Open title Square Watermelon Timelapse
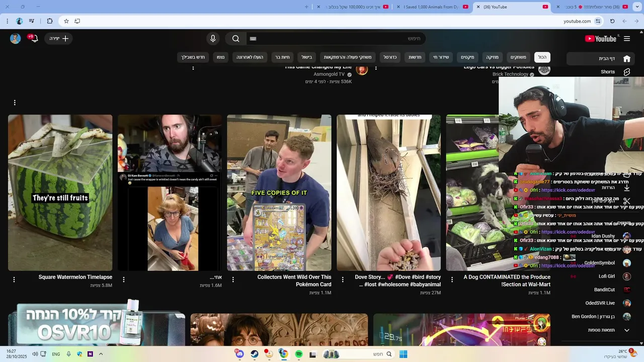 (x=75, y=277)
